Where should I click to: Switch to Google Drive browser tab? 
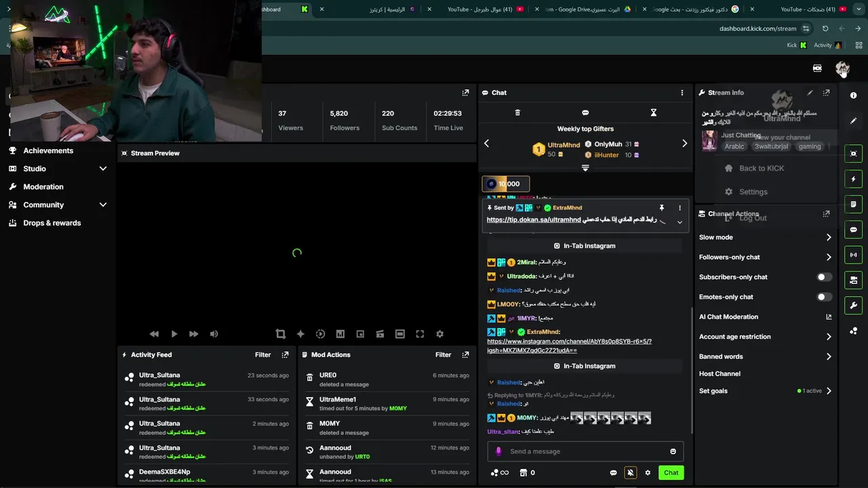(x=589, y=9)
